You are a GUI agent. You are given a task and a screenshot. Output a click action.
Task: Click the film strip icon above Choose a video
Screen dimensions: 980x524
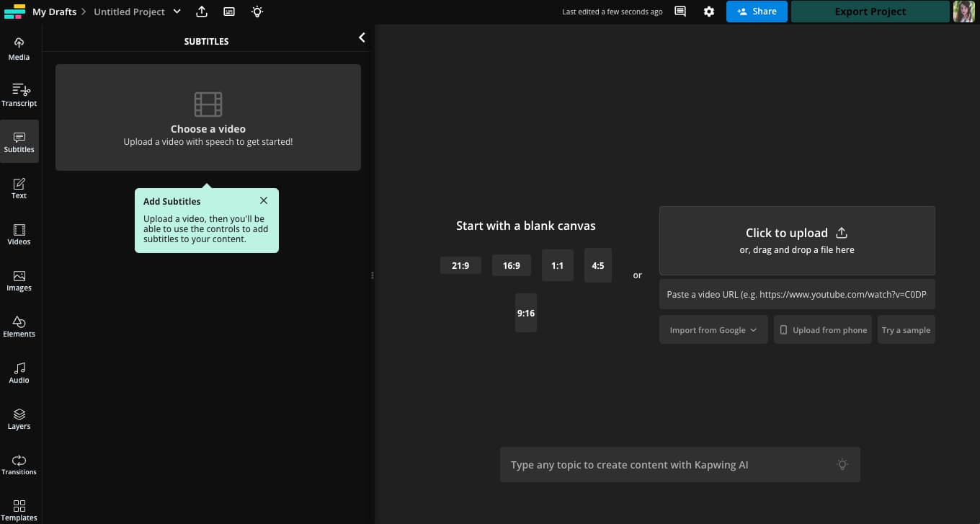(x=208, y=105)
